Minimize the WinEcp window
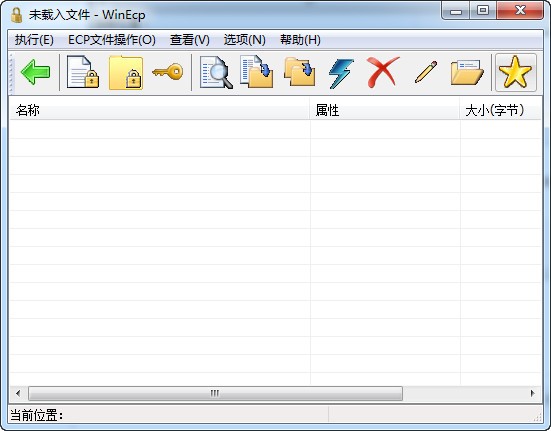551x431 pixels. (x=456, y=11)
